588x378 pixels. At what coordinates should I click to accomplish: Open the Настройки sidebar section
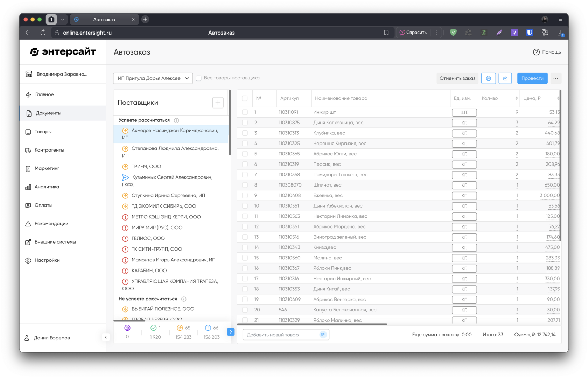63,260
